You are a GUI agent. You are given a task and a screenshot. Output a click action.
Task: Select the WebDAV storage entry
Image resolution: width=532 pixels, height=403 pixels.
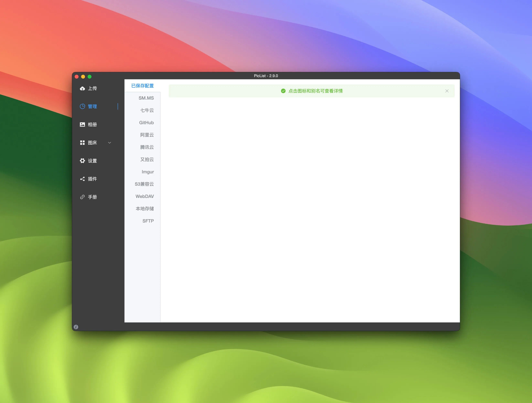click(144, 196)
